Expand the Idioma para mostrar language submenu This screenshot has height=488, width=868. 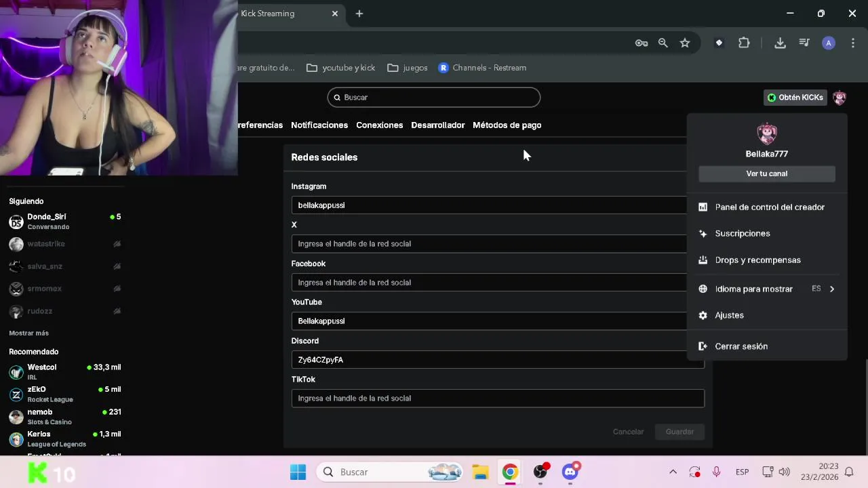(x=767, y=289)
